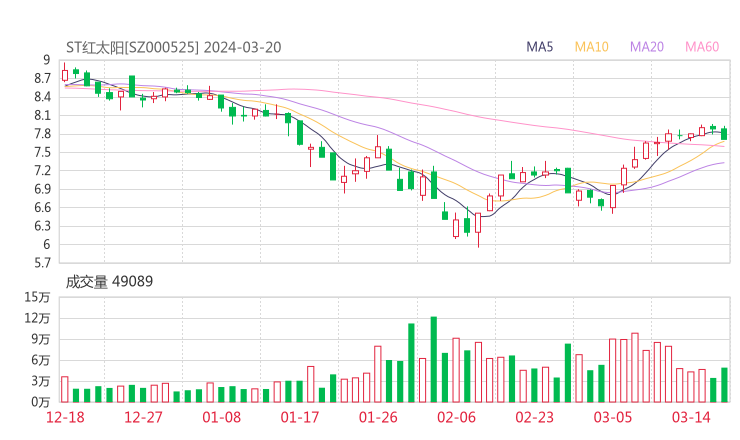740x440 pixels.
Task: Click the 成交量 49089 volume label
Action: click(109, 281)
